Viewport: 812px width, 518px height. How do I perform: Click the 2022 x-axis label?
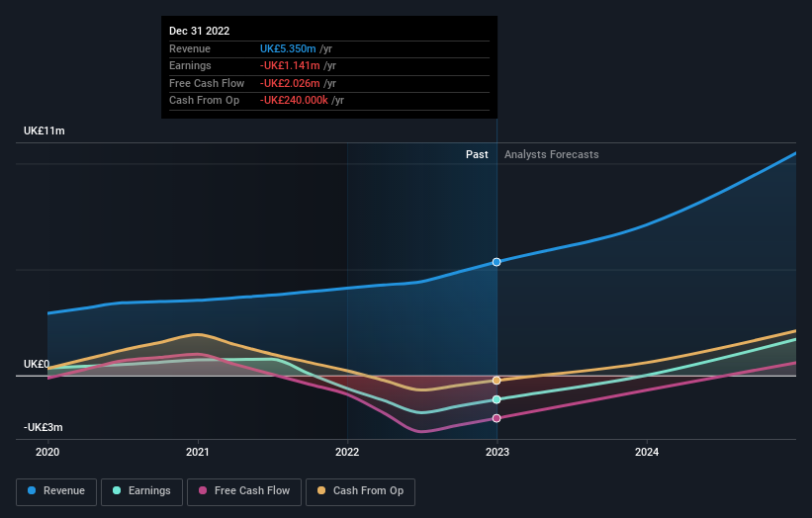tap(347, 453)
